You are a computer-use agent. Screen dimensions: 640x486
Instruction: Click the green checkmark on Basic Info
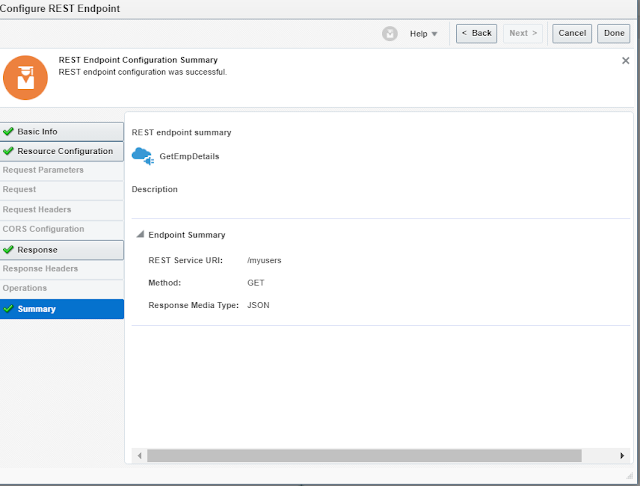coord(8,131)
